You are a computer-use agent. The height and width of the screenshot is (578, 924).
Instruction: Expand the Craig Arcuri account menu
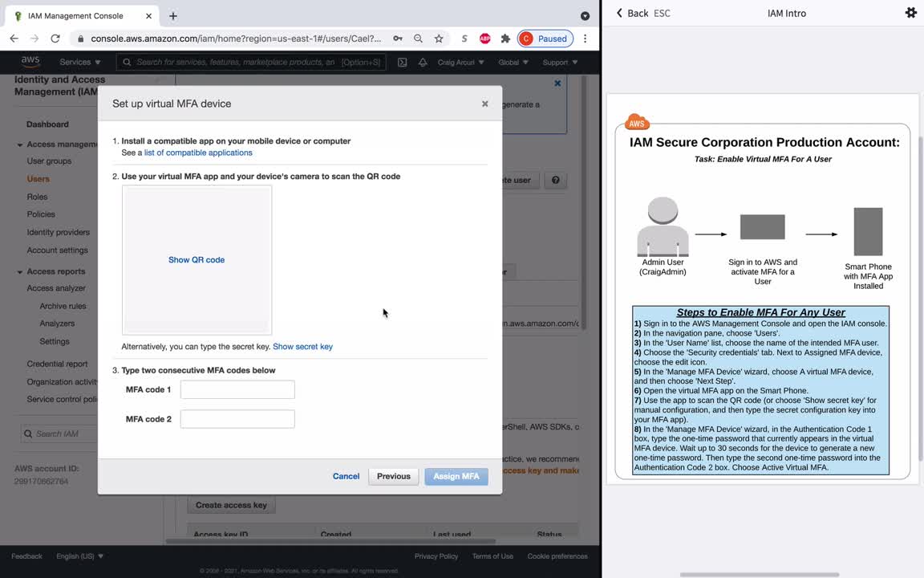461,62
